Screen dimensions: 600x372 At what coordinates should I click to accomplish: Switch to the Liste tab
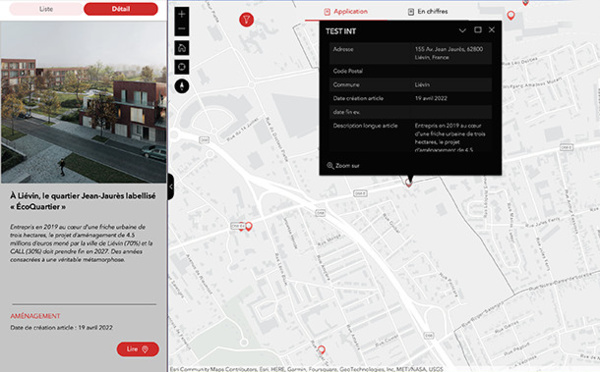(46, 9)
